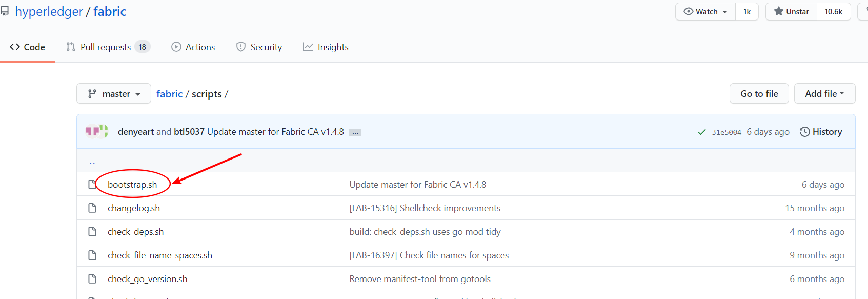868x299 pixels.
Task: Open check_deps.sh file
Action: click(x=136, y=231)
